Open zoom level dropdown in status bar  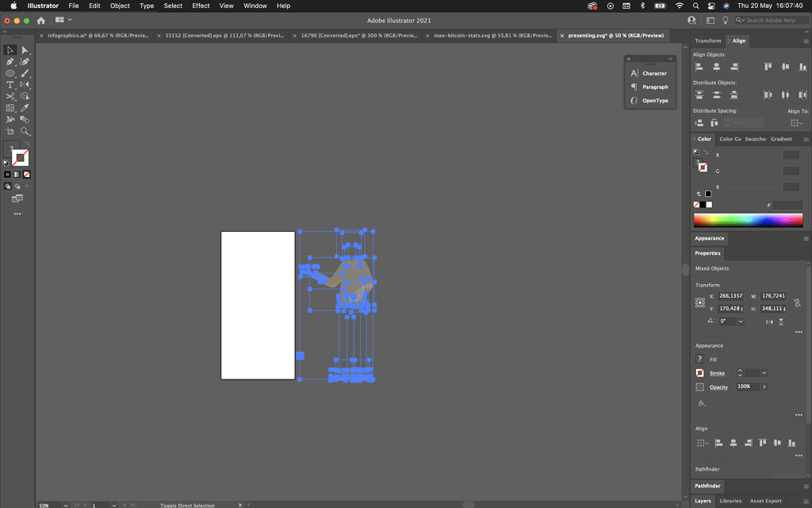pos(66,505)
